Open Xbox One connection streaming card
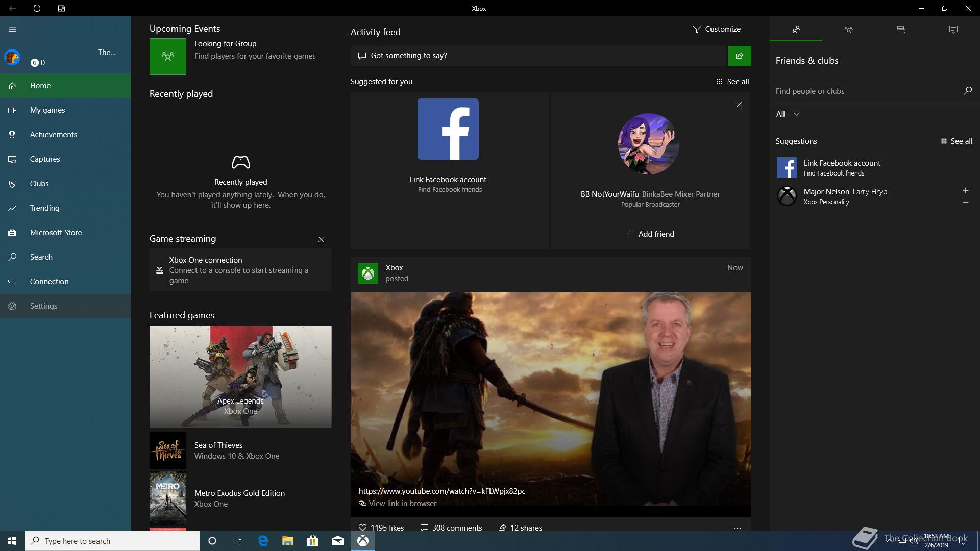This screenshot has height=551, width=980. [x=240, y=270]
